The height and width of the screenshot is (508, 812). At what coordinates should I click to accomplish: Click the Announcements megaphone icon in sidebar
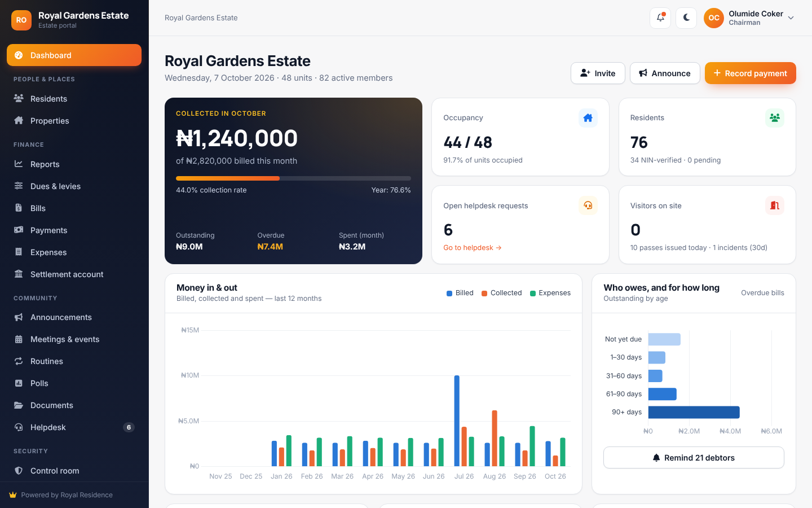[19, 317]
